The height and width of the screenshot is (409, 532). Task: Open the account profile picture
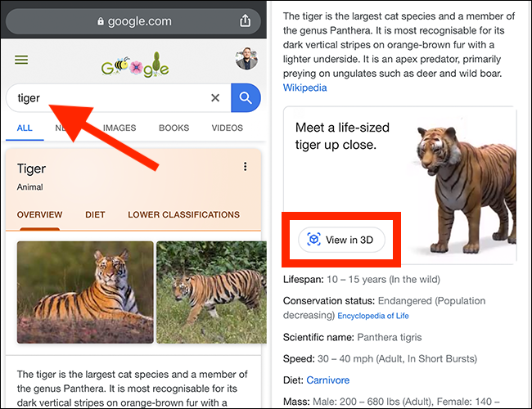pyautogui.click(x=246, y=60)
